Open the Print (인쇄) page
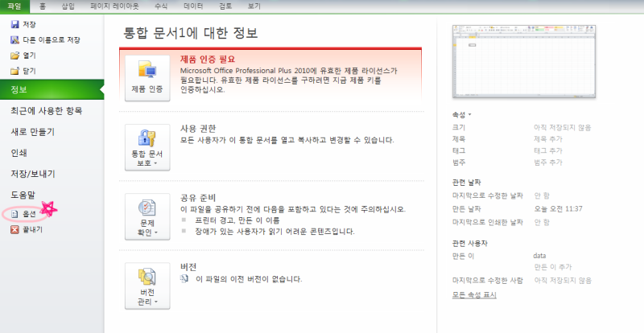Viewport: 644px width, 333px height. click(19, 153)
